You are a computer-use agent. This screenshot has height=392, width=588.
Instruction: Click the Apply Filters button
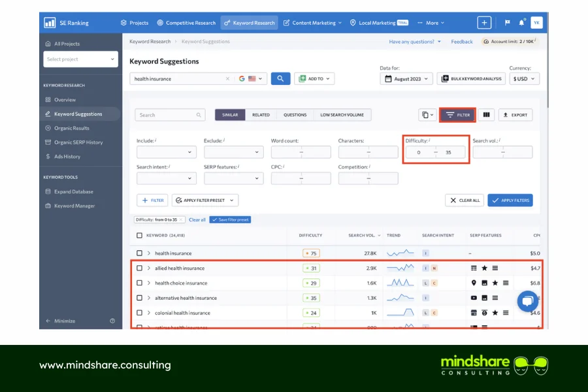510,201
